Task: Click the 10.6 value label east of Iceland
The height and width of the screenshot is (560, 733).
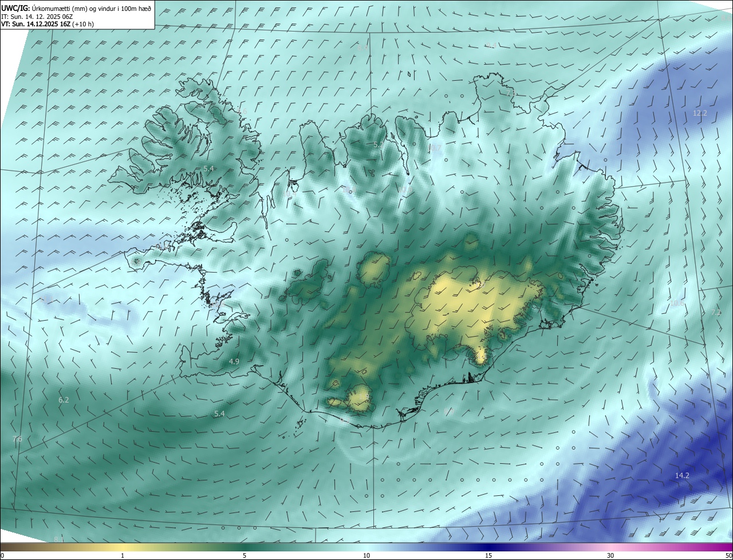Action: pyautogui.click(x=677, y=303)
